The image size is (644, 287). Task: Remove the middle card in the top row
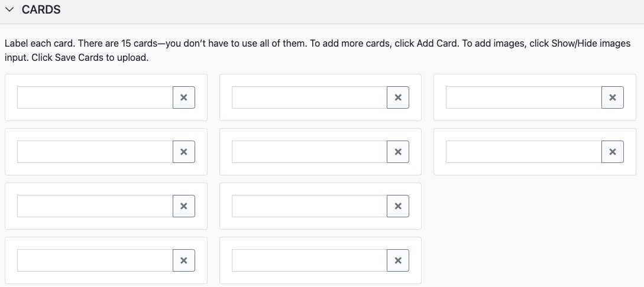(398, 97)
